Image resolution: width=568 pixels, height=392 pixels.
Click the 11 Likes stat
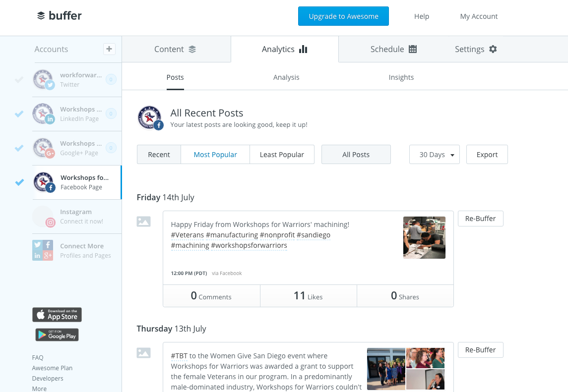[308, 296]
